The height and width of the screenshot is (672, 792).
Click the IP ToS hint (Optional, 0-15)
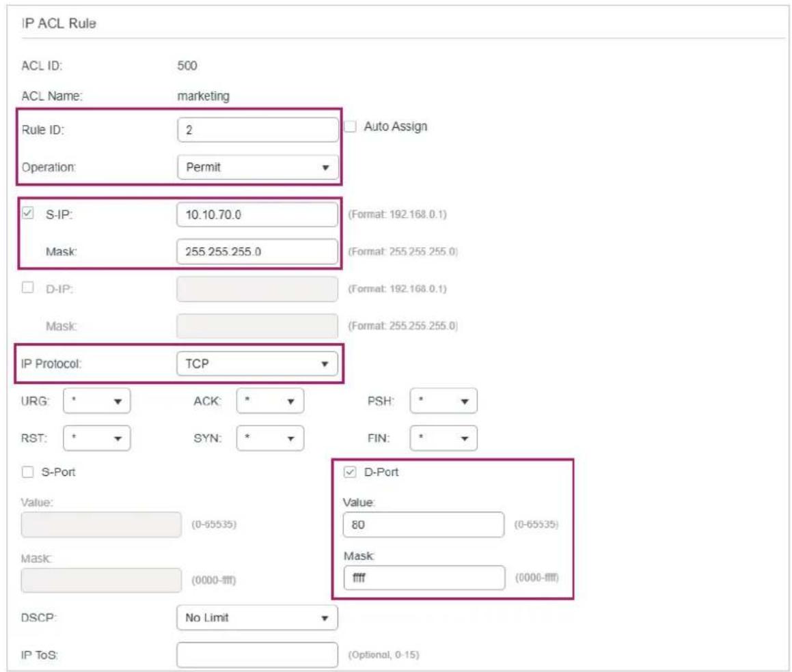383,655
